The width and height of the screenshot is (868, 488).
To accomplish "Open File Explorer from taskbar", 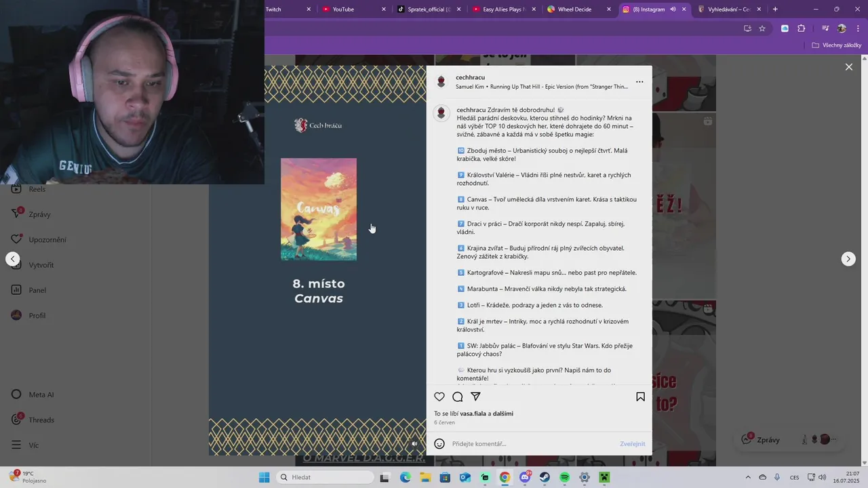I will coord(425,477).
